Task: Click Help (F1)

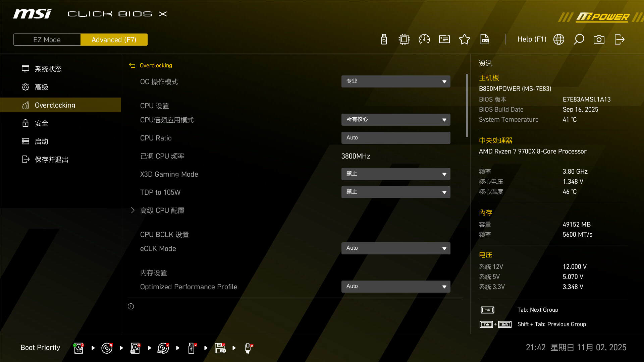Action: point(532,40)
